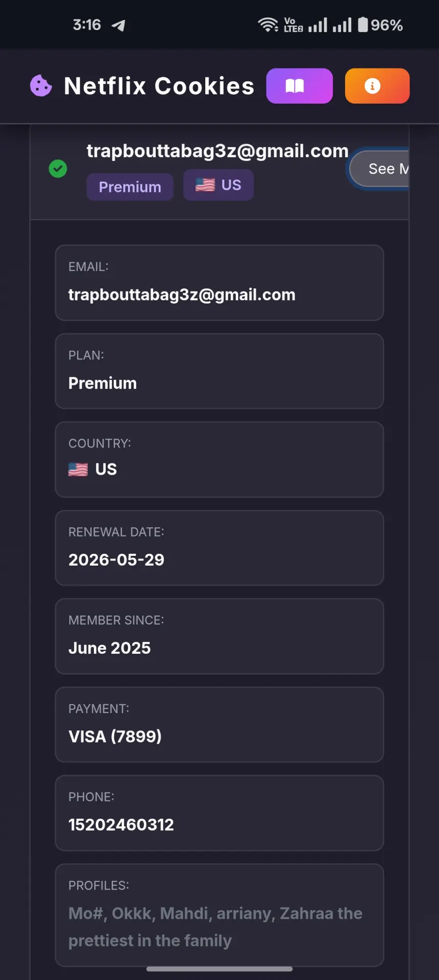
Task: Click the green verified checkmark icon
Action: [58, 168]
